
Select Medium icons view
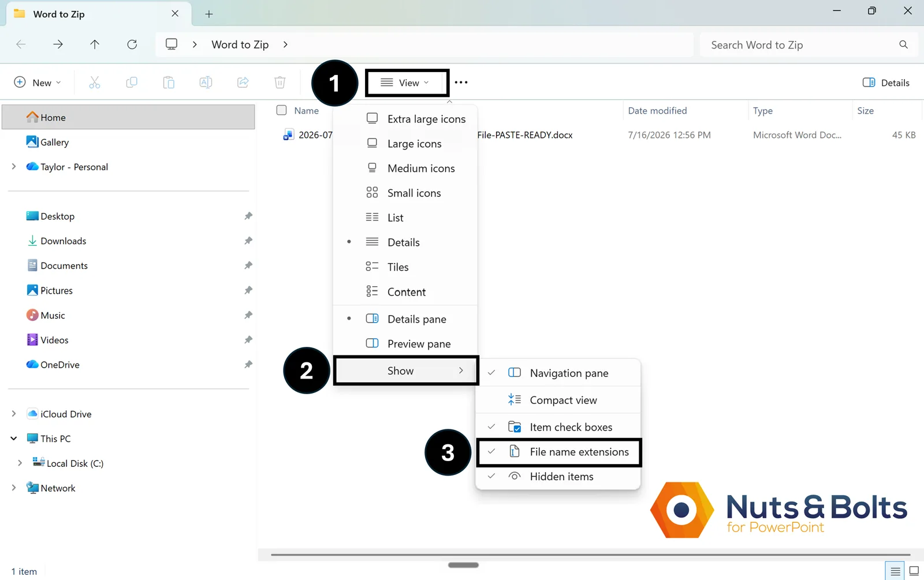pyautogui.click(x=405, y=169)
